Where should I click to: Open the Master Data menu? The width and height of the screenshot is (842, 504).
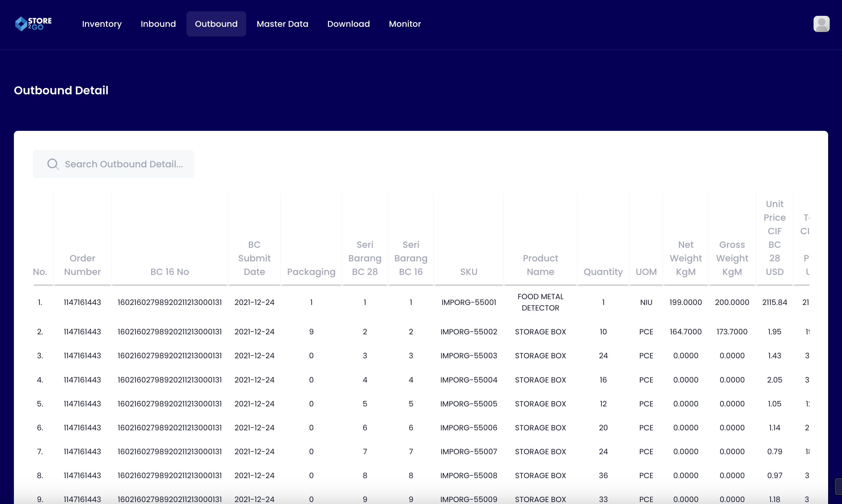[x=282, y=24]
